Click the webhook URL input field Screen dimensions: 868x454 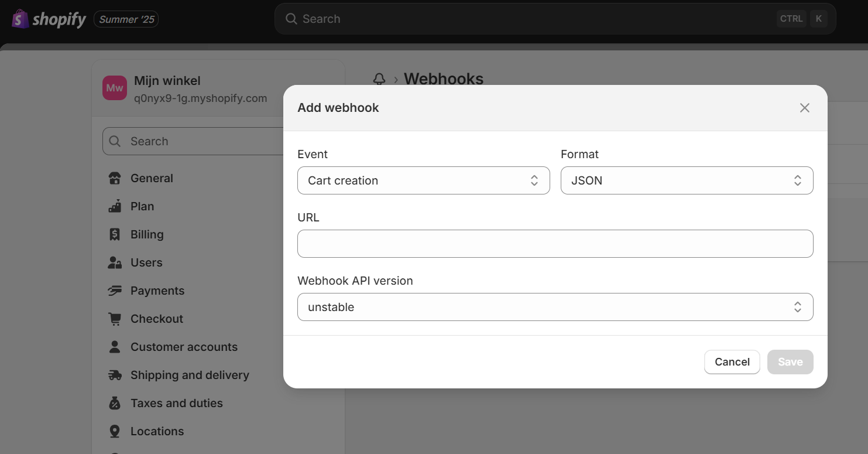pyautogui.click(x=555, y=244)
